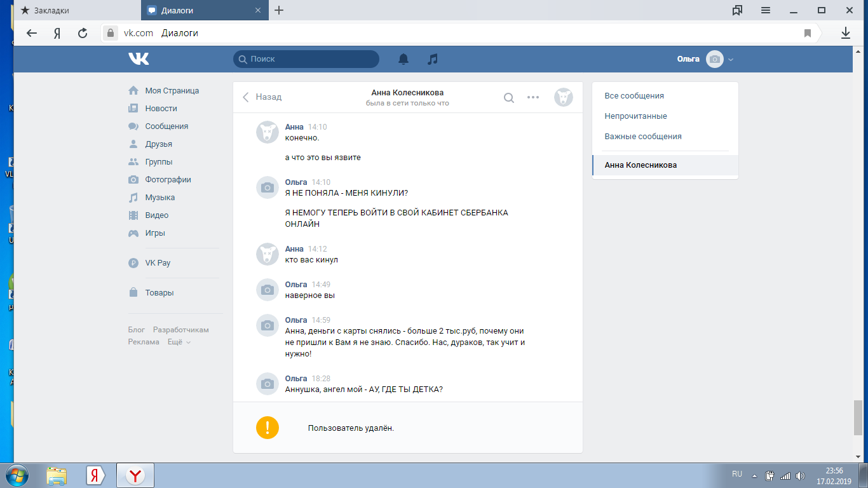The width and height of the screenshot is (868, 488).
Task: Select the Анна Колесникова dialog tab
Action: pyautogui.click(x=665, y=165)
